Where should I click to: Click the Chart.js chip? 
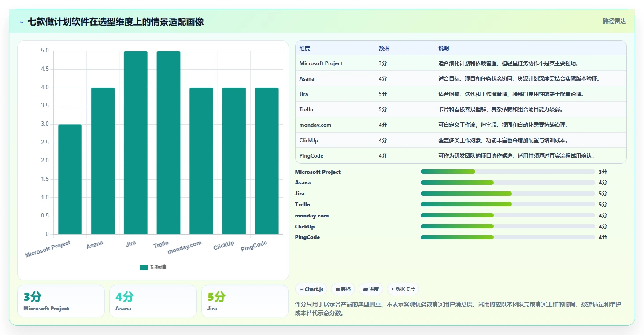coord(311,289)
